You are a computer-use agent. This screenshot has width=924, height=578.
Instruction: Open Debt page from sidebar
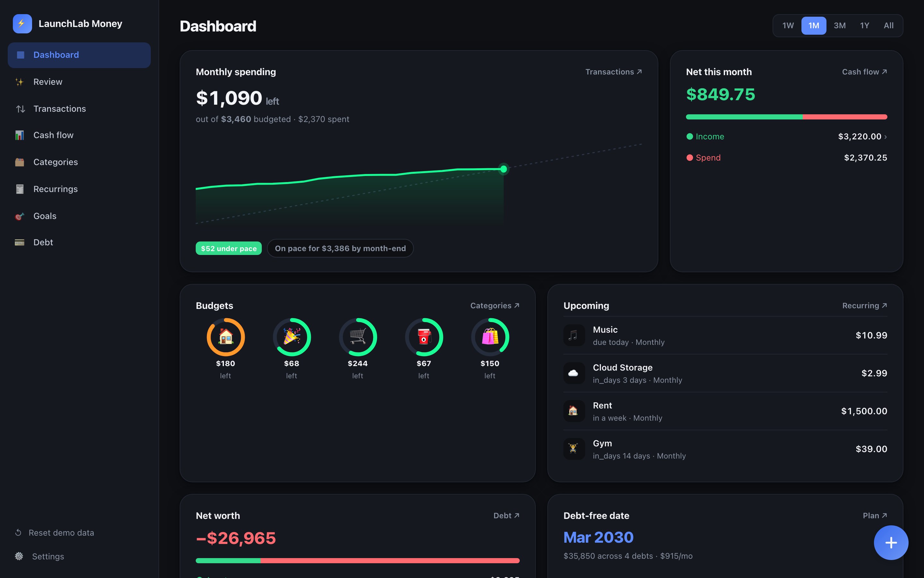click(x=79, y=242)
